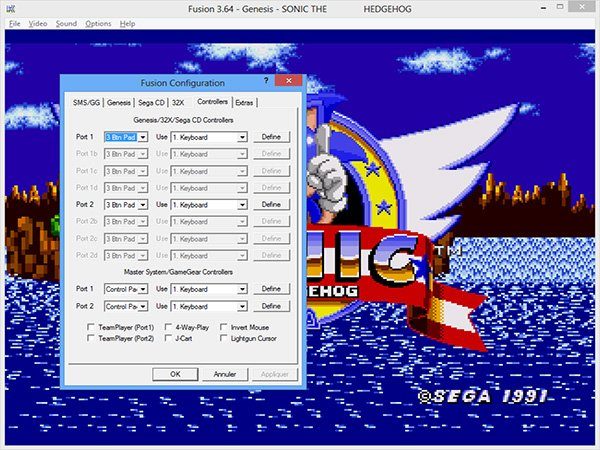Open the Options menu
Viewport: 600px width, 450px height.
coord(98,24)
